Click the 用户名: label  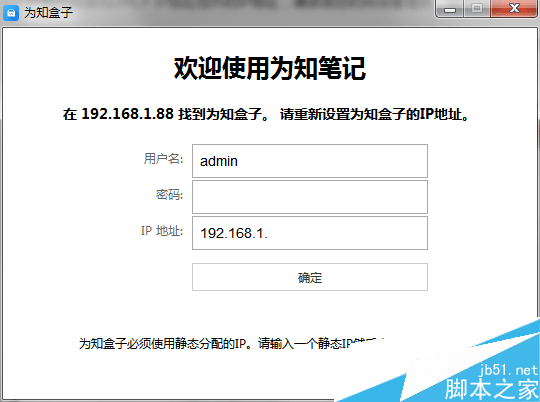point(163,159)
